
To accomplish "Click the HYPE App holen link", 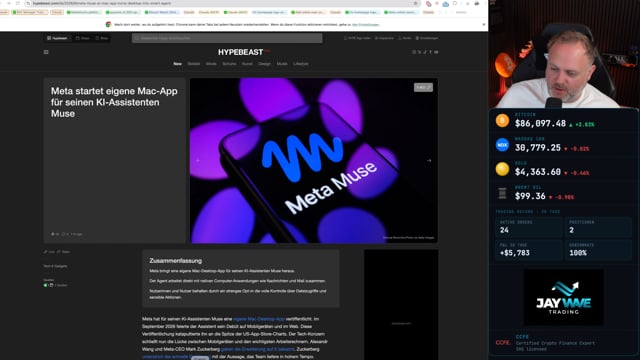I will click(357, 38).
